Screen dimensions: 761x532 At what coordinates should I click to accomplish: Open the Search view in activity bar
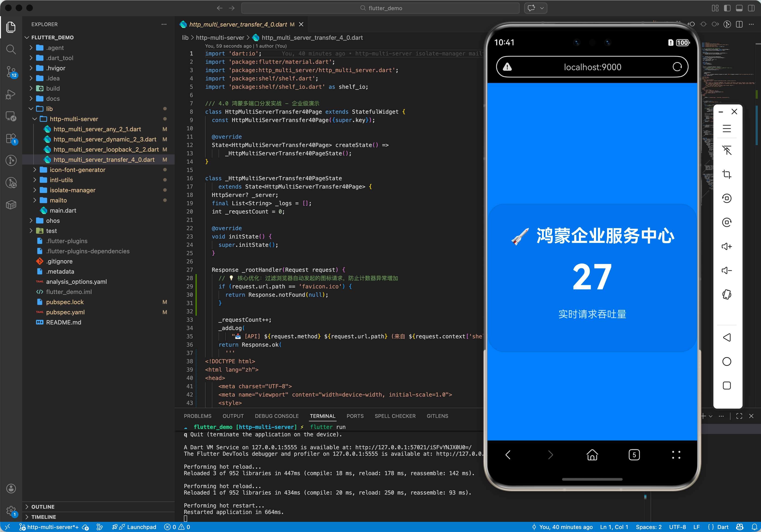coord(11,49)
